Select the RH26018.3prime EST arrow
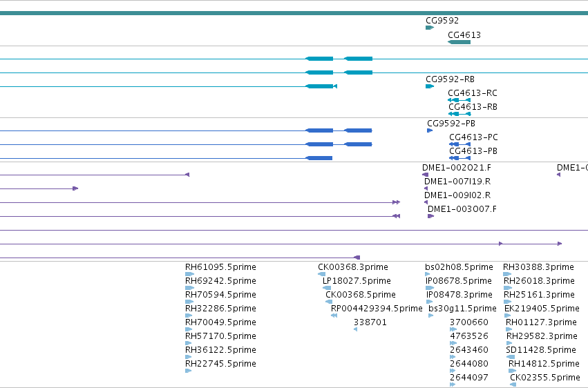Image resolution: width=588 pixels, height=388 pixels. pyautogui.click(x=508, y=288)
